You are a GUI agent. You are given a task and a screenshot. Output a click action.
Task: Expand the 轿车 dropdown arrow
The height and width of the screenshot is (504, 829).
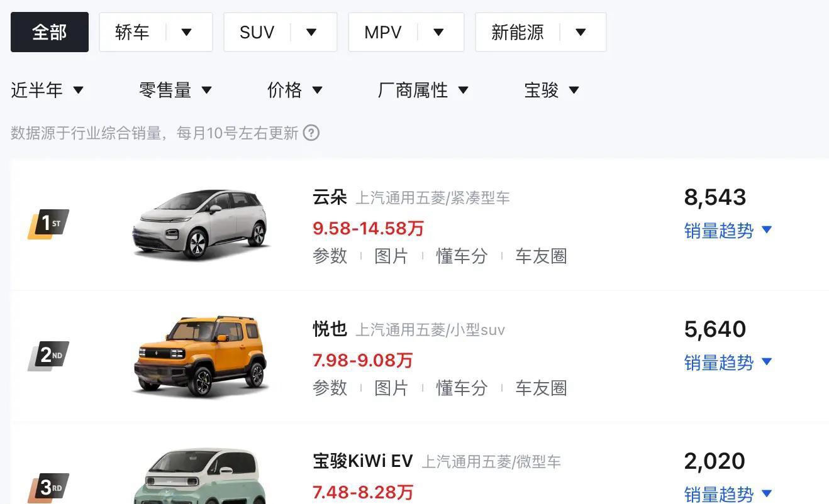(187, 32)
